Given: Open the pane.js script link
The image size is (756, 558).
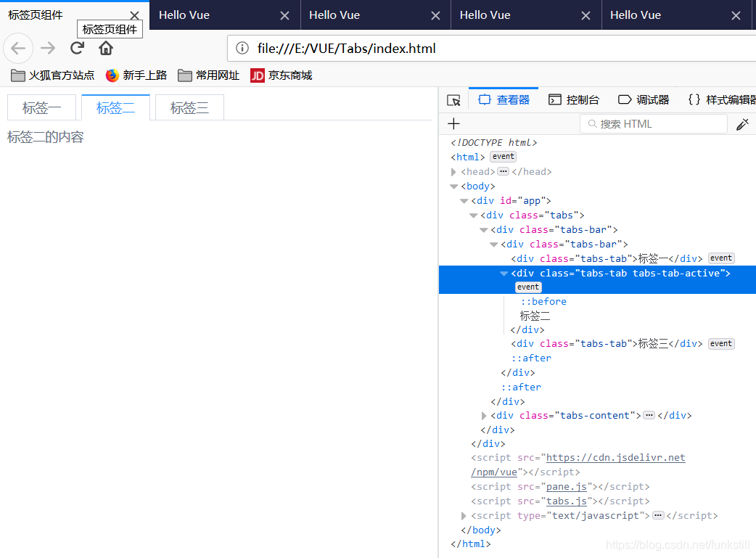Looking at the screenshot, I should tap(567, 487).
